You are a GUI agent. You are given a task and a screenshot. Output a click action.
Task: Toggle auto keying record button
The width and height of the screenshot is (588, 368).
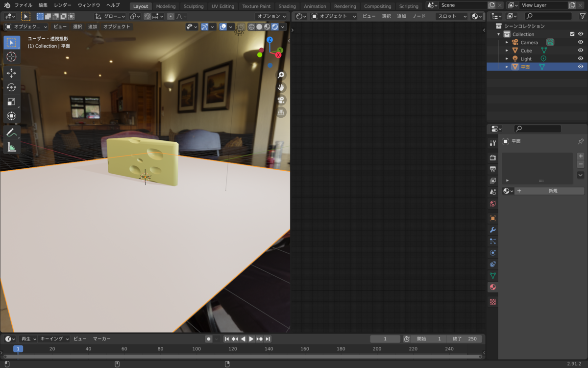pos(209,339)
